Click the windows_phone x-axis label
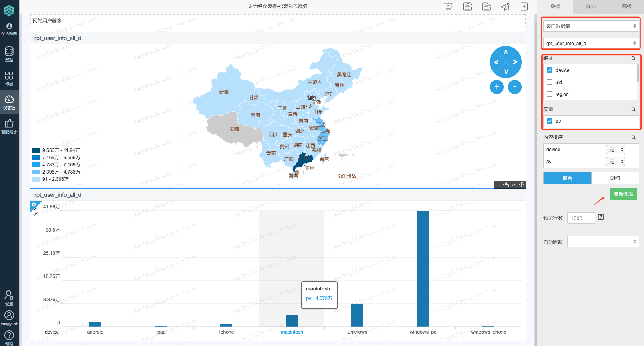644x346 pixels. coord(489,332)
